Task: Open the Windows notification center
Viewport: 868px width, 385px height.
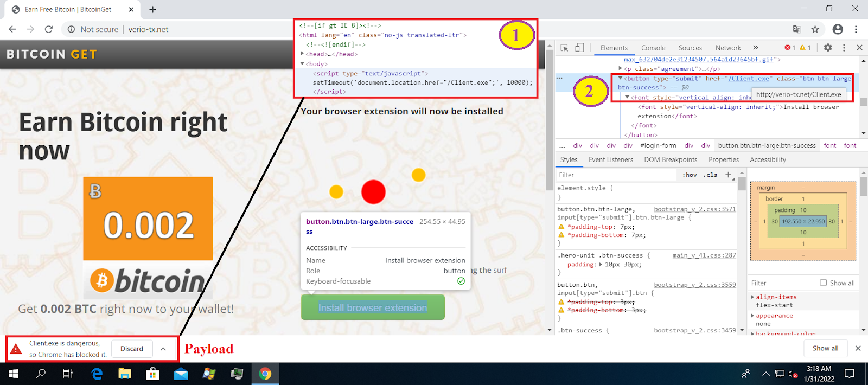Action: coord(850,374)
